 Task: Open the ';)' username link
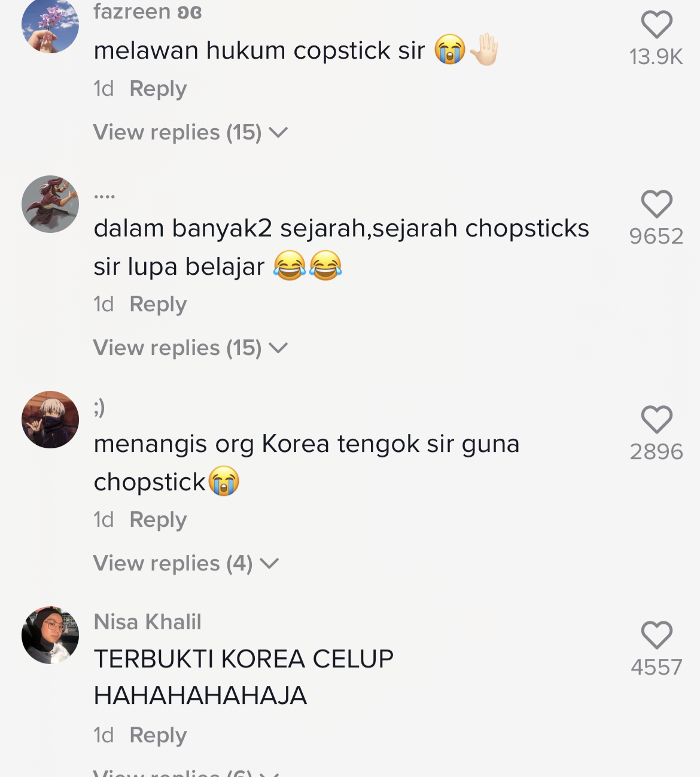(x=99, y=407)
